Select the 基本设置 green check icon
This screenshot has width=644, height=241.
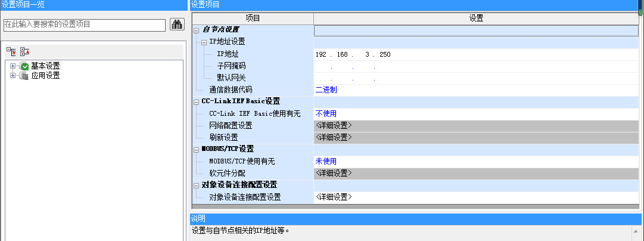click(x=24, y=66)
